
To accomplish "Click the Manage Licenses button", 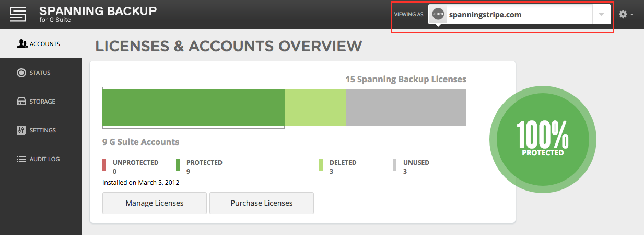I will click(x=155, y=203).
